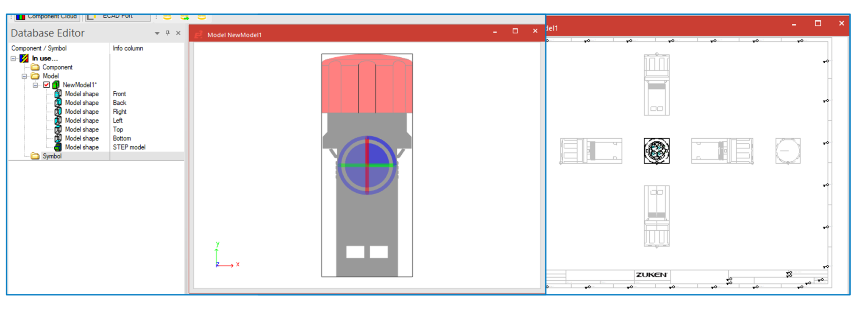Screen dimensions: 868x319
Task: Click the NewModel1 green model icon
Action: (x=56, y=85)
